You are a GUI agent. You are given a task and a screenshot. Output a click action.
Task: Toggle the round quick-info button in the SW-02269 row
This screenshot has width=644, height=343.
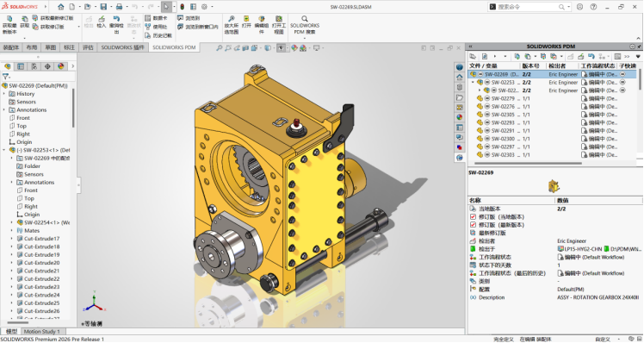pos(622,74)
